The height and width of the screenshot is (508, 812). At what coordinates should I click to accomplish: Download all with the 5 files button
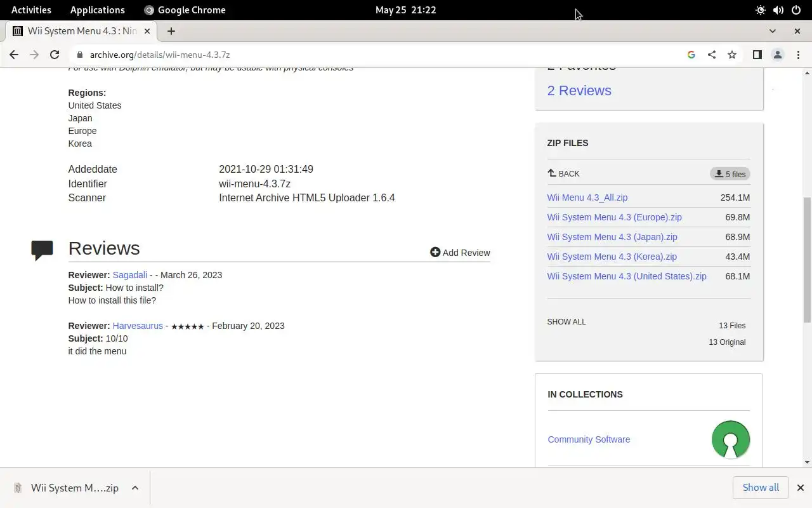pos(730,173)
